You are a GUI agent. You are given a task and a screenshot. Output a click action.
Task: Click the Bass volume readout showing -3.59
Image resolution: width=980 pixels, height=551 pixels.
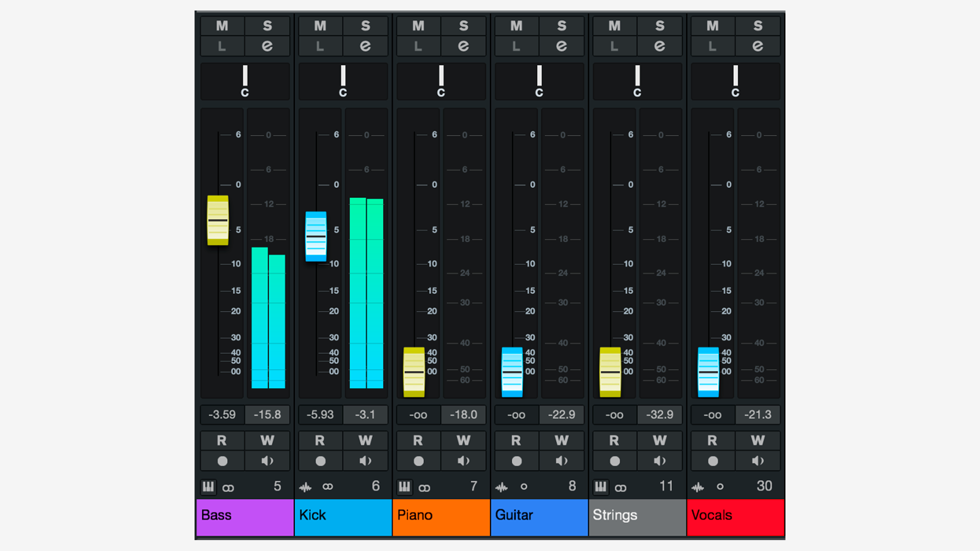(222, 414)
